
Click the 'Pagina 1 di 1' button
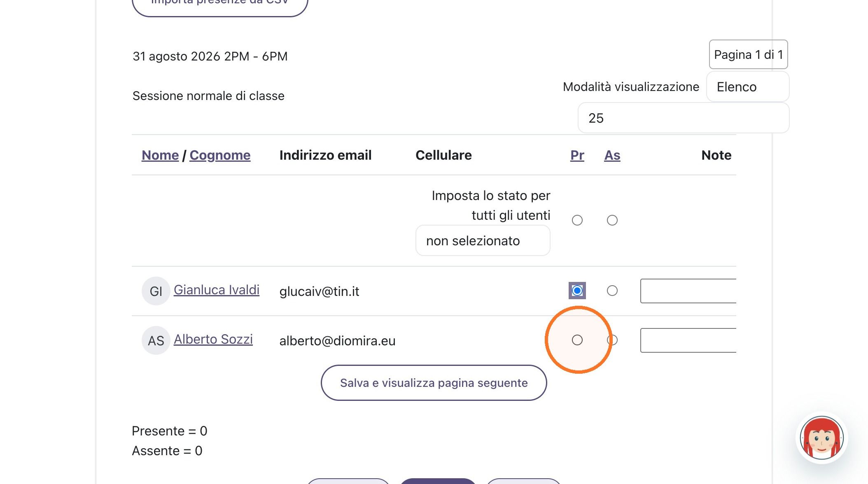pos(748,54)
